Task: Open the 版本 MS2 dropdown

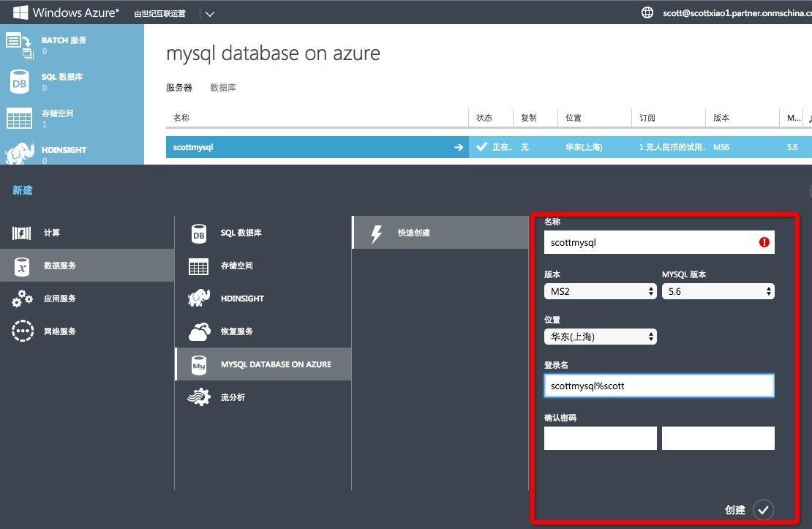Action: 600,291
